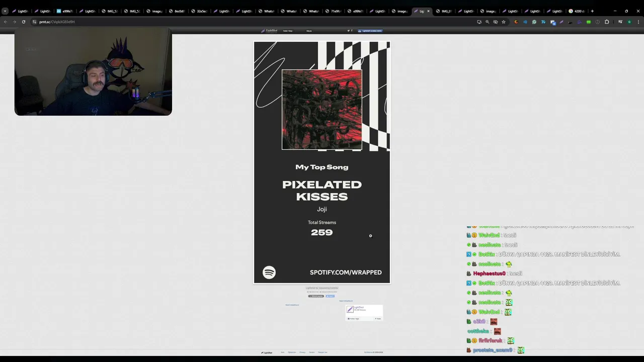Open site information icon beside URL

click(x=34, y=22)
